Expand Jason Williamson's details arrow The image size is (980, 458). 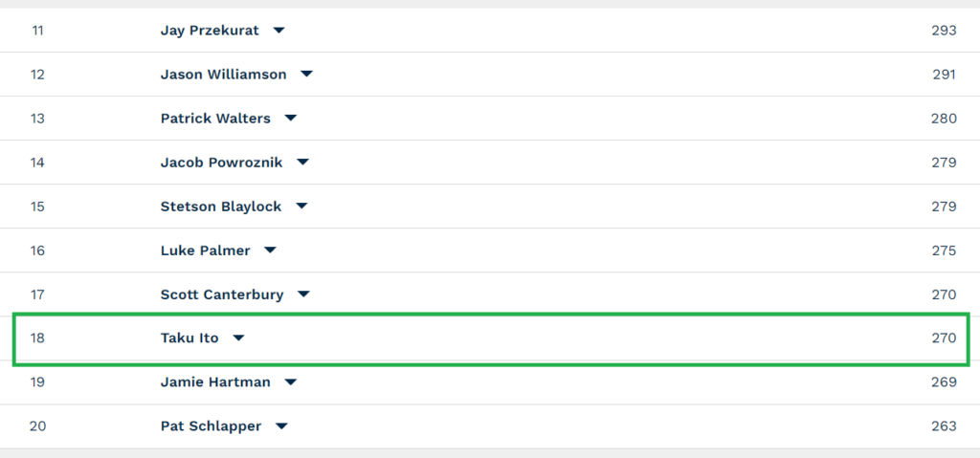point(306,75)
